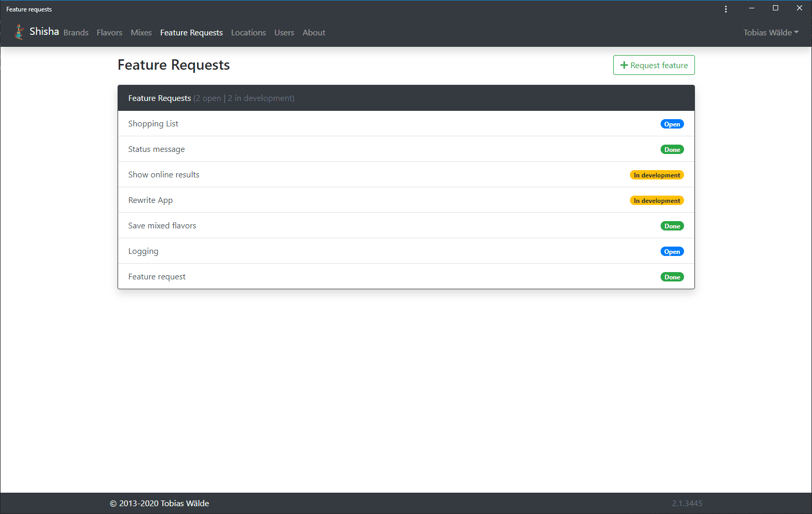Image resolution: width=812 pixels, height=514 pixels.
Task: Click the In development badge for Rewrite App
Action: pyautogui.click(x=657, y=201)
